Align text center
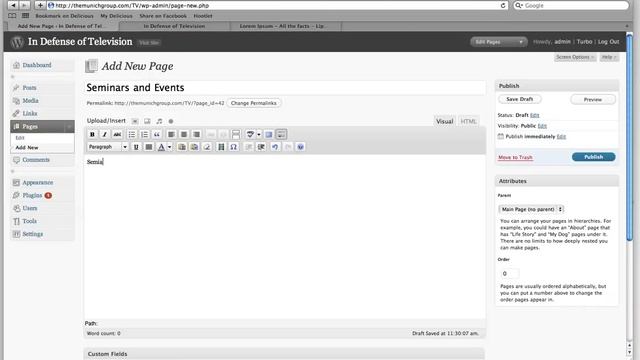 184,134
